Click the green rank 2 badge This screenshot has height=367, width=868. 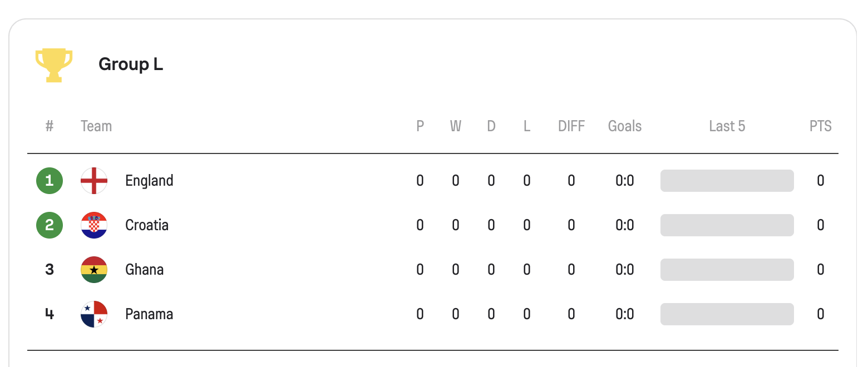(50, 225)
